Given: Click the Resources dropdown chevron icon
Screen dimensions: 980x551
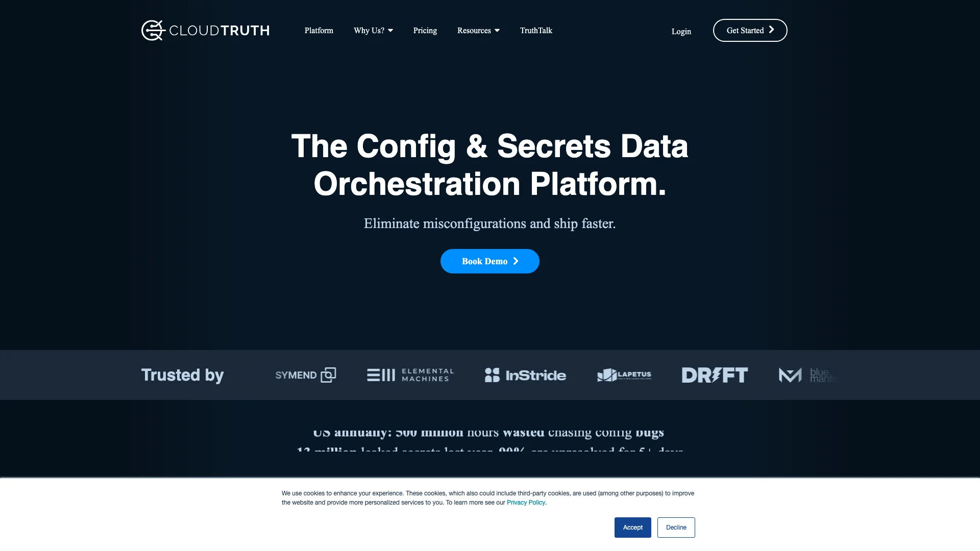Looking at the screenshot, I should (x=497, y=30).
